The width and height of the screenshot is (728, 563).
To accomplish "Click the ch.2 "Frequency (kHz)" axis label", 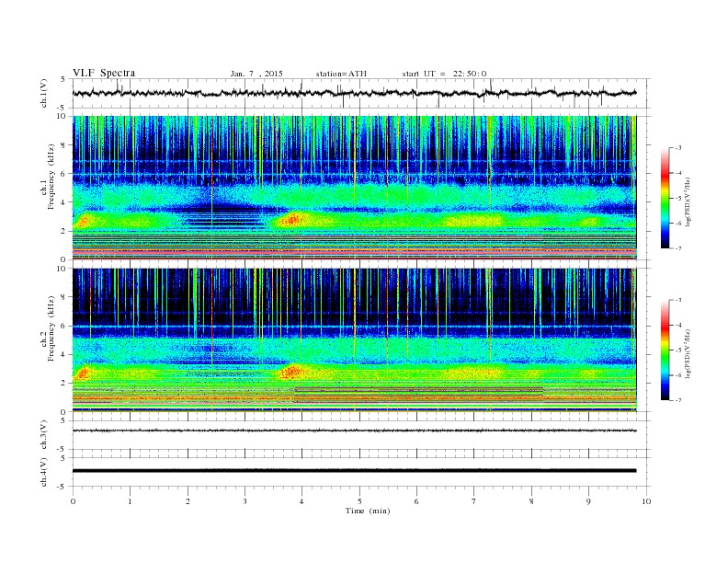I will click(x=51, y=327).
